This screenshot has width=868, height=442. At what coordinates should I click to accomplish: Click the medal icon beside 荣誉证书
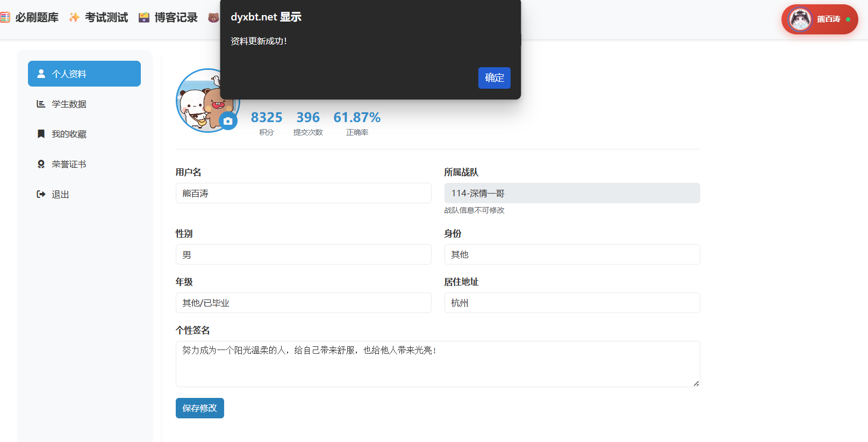(x=41, y=164)
